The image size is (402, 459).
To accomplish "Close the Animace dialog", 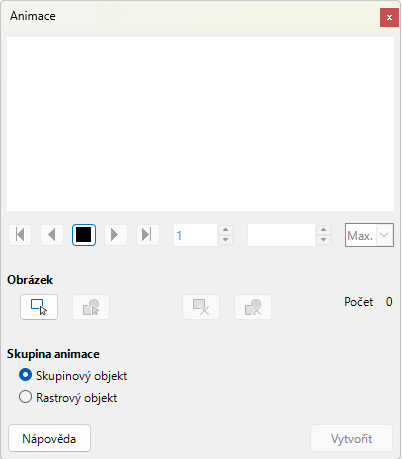I will click(x=389, y=17).
